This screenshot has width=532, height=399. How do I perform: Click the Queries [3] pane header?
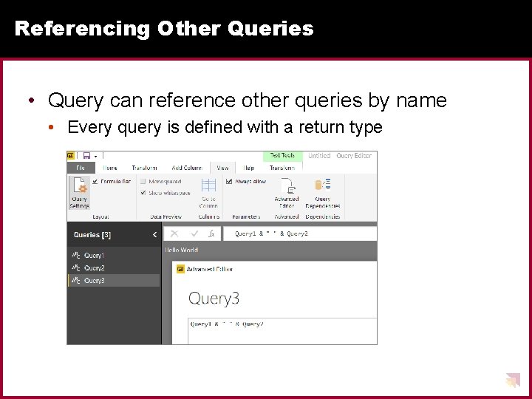point(92,234)
